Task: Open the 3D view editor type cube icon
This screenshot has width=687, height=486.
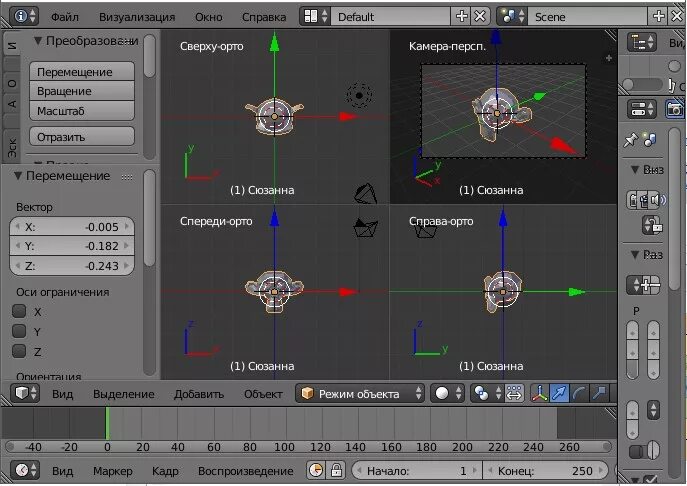Action: tap(25, 393)
